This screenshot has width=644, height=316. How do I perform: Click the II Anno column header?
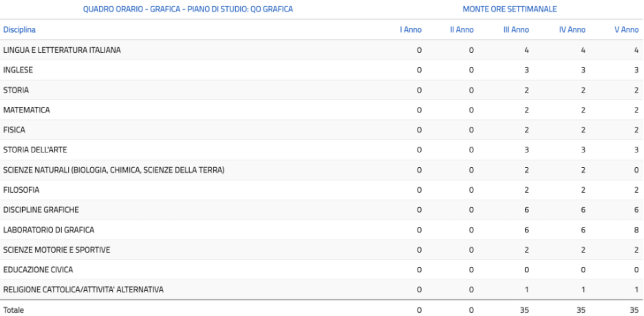click(x=462, y=30)
